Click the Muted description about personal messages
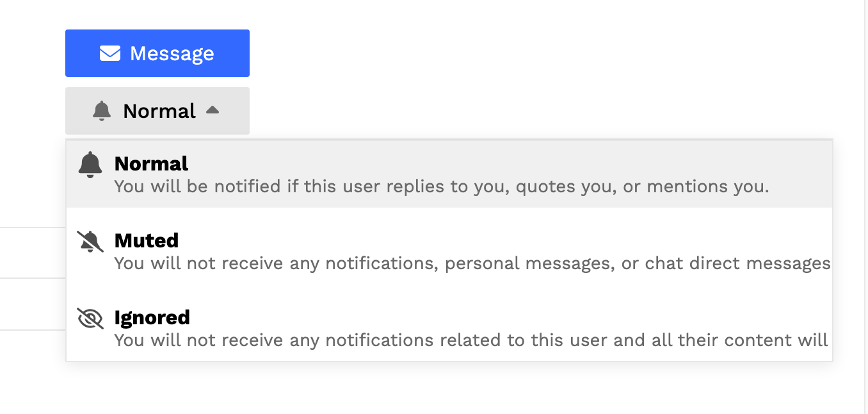Screen dimensions: 868x414 (472, 263)
